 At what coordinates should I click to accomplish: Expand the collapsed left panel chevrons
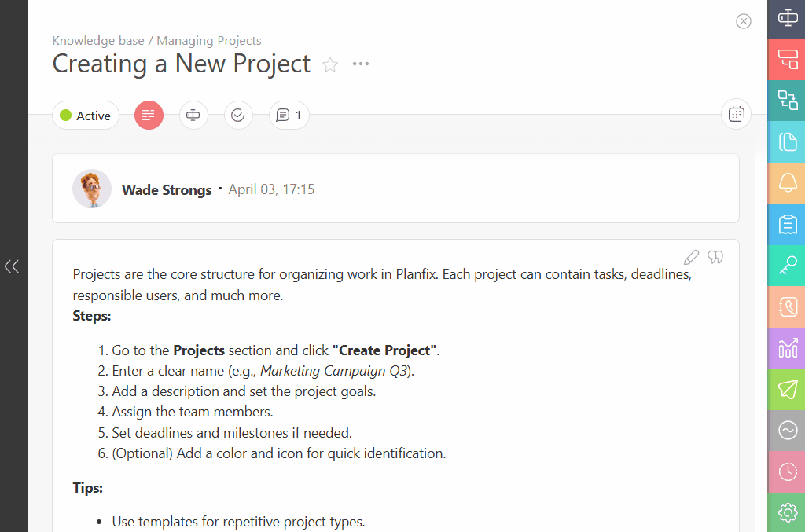[12, 266]
